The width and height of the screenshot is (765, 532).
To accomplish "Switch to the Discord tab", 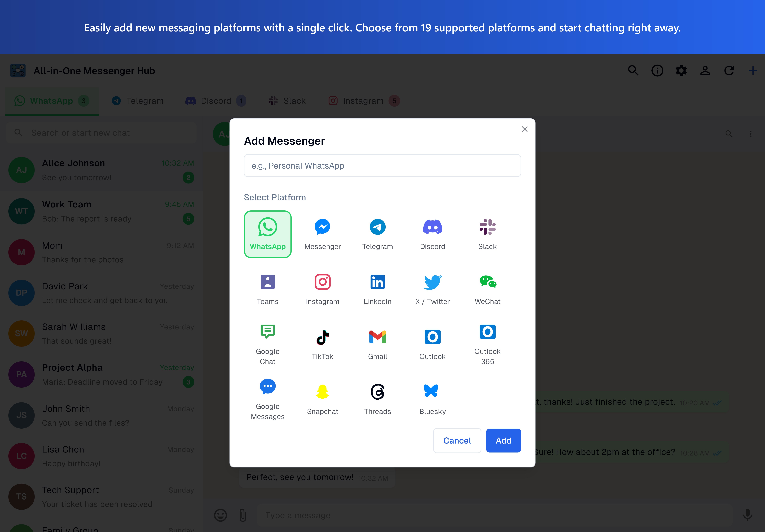I will tap(216, 101).
